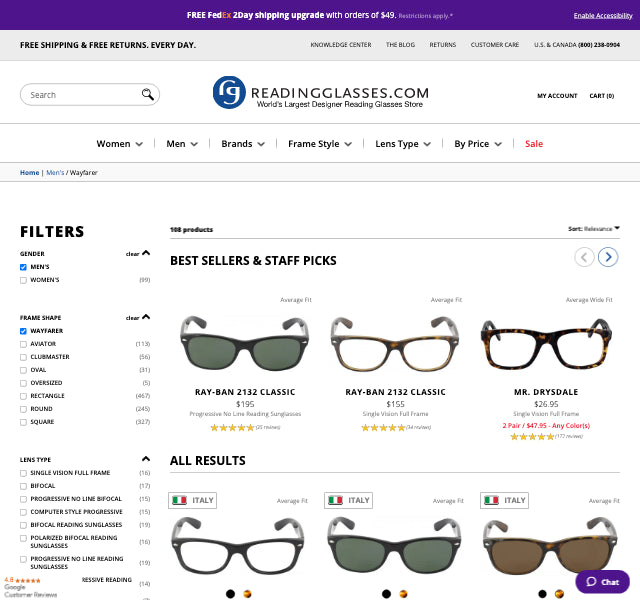
Task: Click star rating under Mr. Drysdale
Action: point(532,436)
